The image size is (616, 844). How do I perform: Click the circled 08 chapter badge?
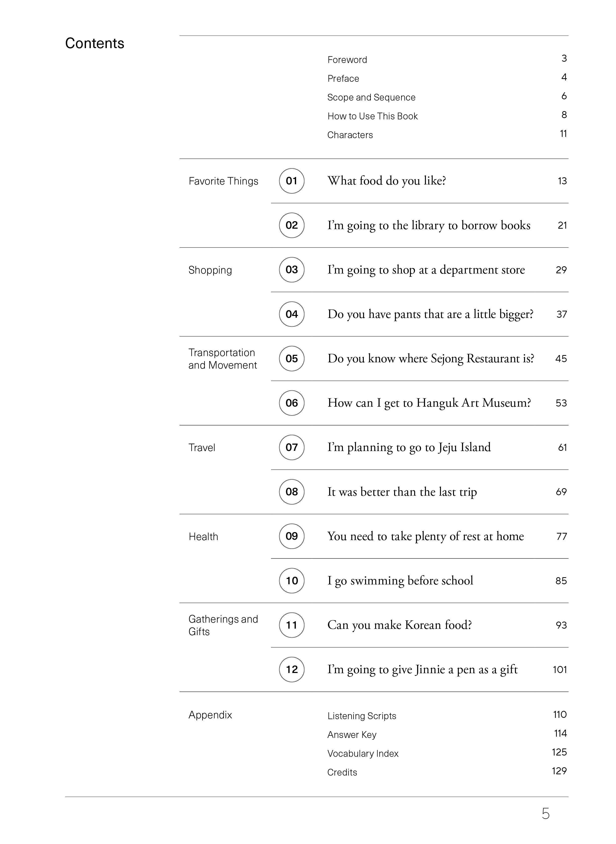[x=292, y=491]
